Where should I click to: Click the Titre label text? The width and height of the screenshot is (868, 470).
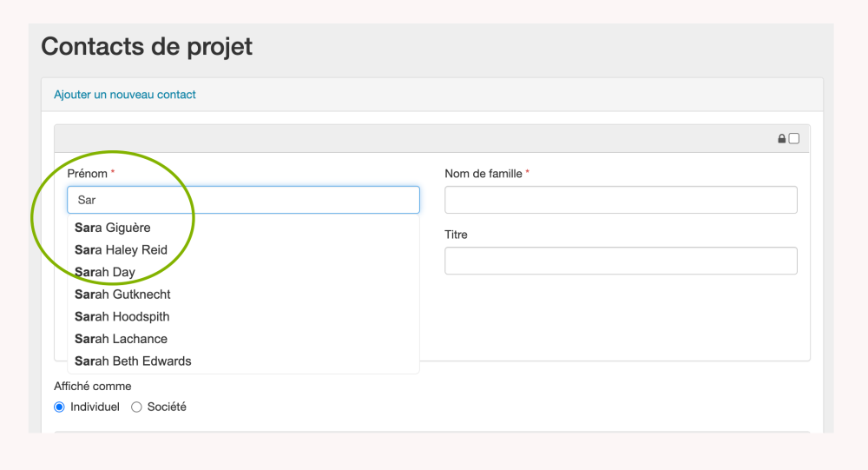[457, 235]
